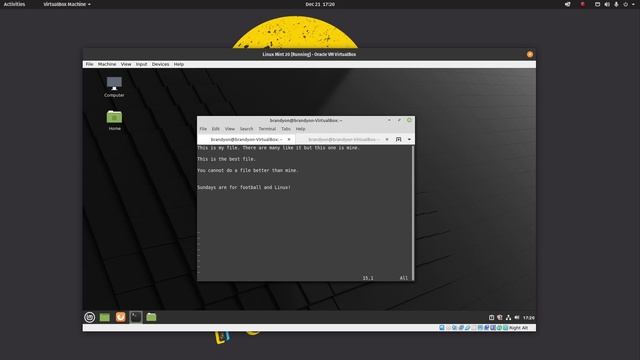Open the terminal Terminal menu
The image size is (640, 360).
267,129
